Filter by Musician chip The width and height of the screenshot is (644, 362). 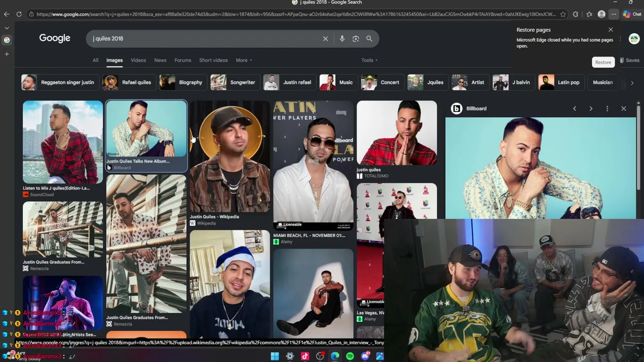(602, 82)
